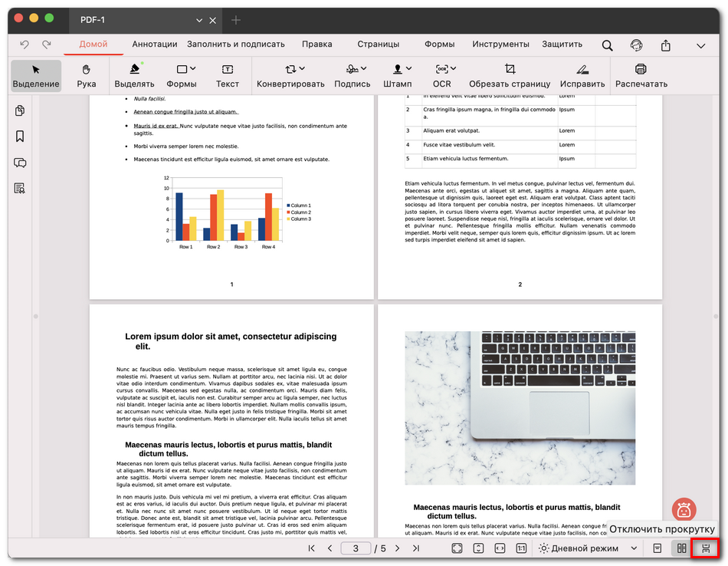Image resolution: width=728 pixels, height=566 pixels.
Task: Click the fit height icon
Action: pyautogui.click(x=478, y=548)
